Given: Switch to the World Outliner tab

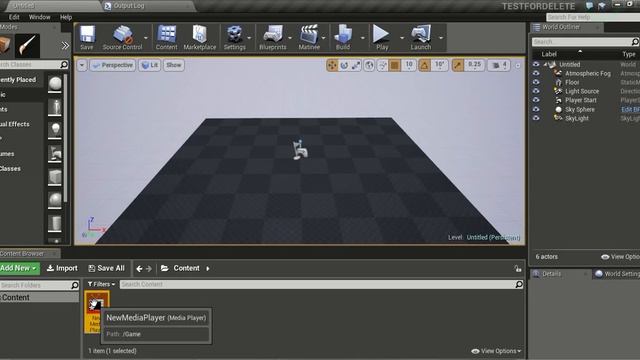Looking at the screenshot, I should coord(561,27).
